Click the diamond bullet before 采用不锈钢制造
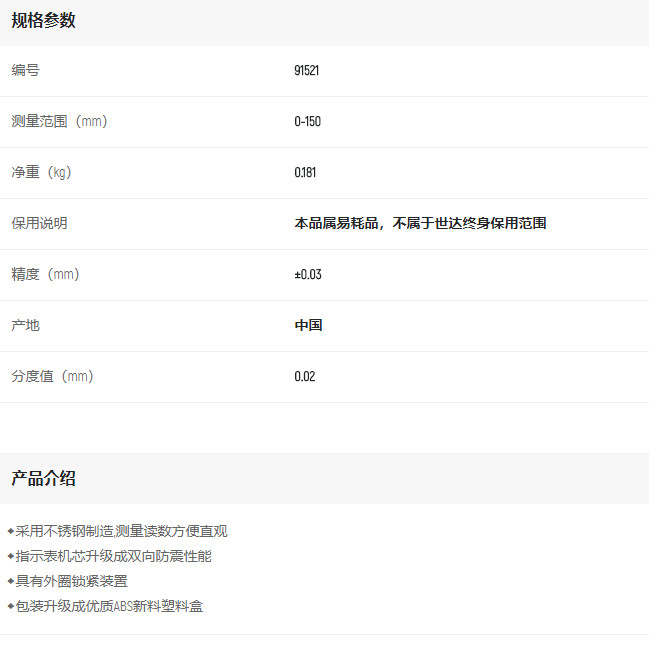The height and width of the screenshot is (645, 649). 11,531
